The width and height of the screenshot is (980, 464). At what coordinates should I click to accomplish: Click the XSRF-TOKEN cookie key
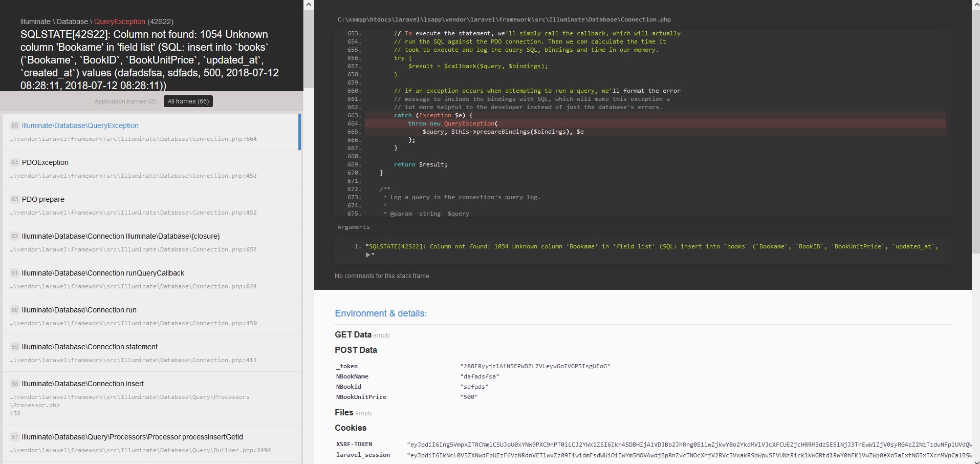(x=354, y=444)
